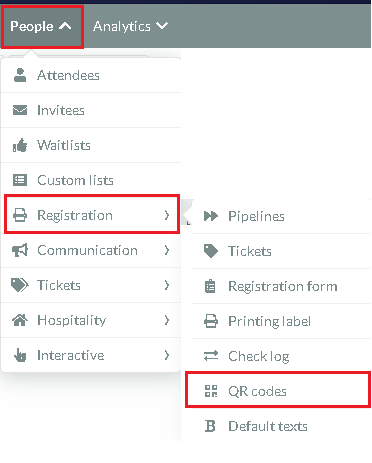Click the Waitlists thumbs-up icon
This screenshot has width=372, height=463.
pos(20,145)
